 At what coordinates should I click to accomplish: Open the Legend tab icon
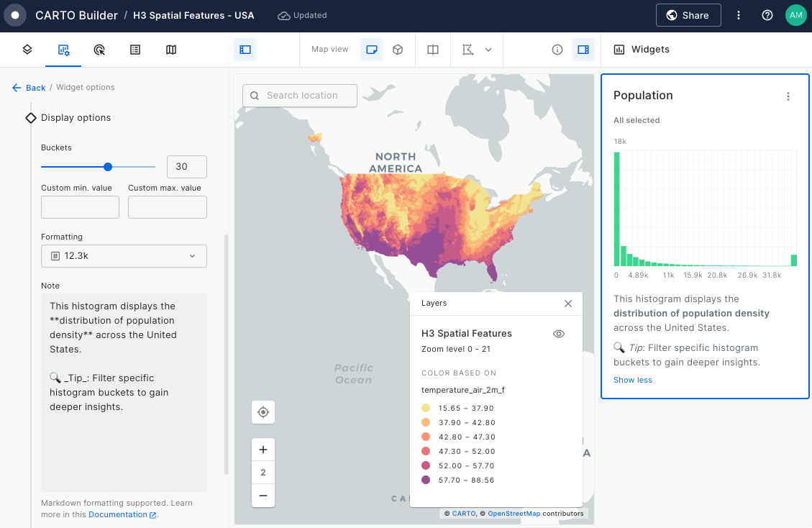tap(135, 50)
